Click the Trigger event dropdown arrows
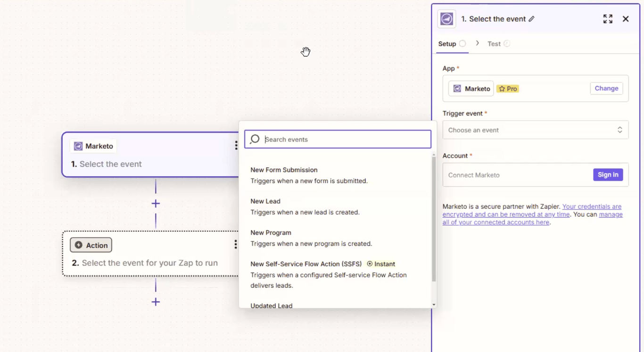This screenshot has height=352, width=644. coord(620,130)
